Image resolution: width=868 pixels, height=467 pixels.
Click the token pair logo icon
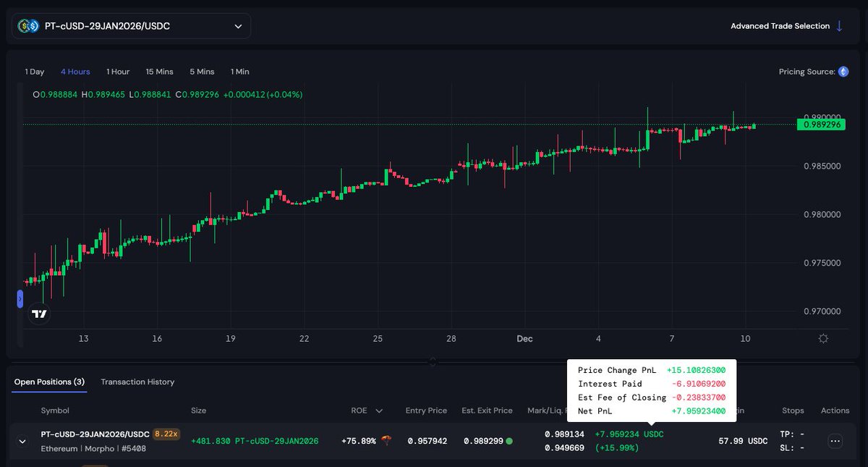point(28,26)
